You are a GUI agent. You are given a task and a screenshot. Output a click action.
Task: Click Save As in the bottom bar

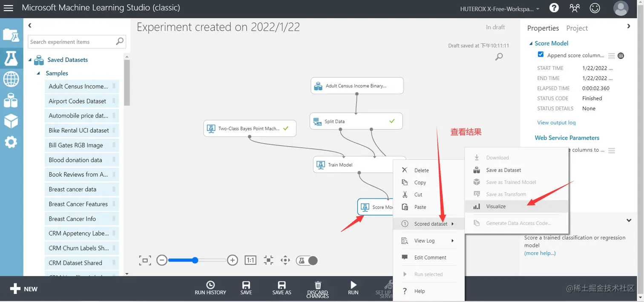[282, 288]
